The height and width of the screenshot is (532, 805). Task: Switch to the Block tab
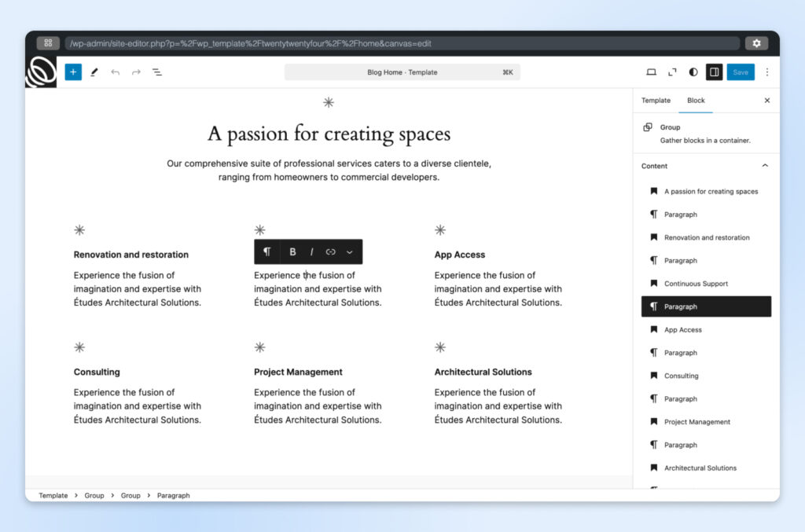[x=696, y=101]
